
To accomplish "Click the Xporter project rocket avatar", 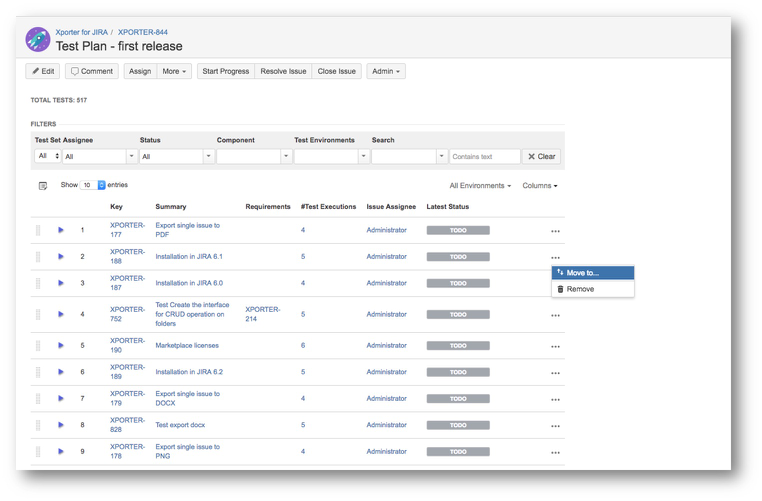I will click(38, 39).
